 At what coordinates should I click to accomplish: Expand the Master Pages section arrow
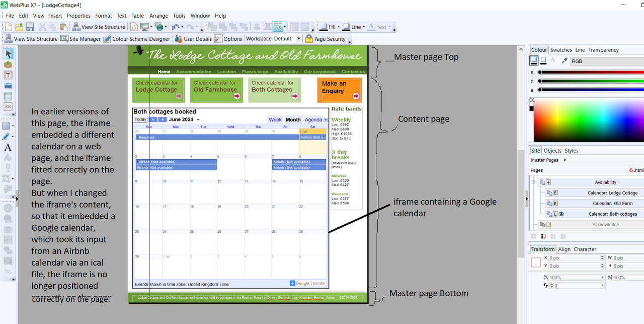click(565, 160)
